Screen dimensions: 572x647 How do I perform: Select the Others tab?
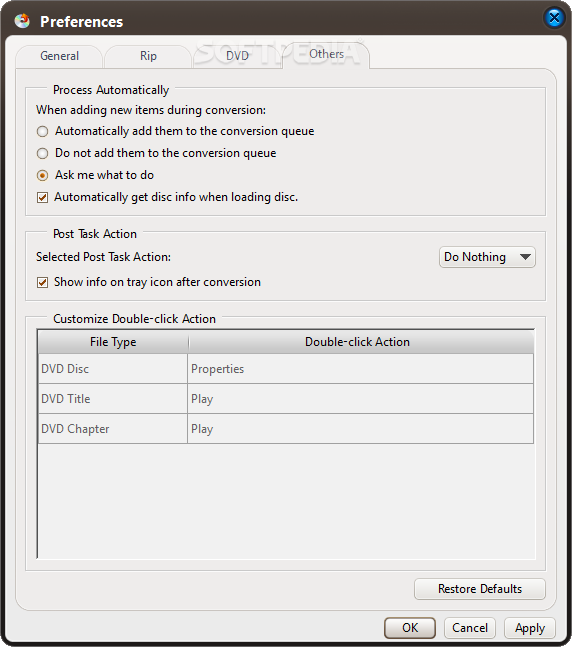tap(326, 54)
